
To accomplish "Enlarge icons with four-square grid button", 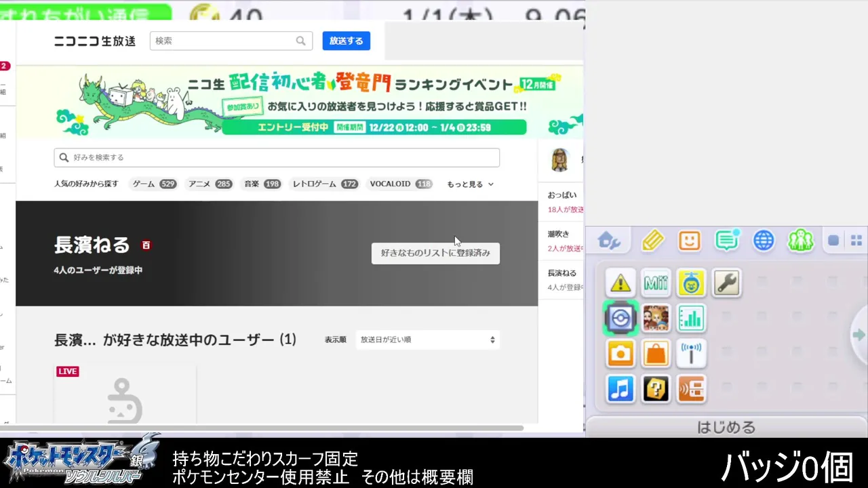I will [856, 241].
